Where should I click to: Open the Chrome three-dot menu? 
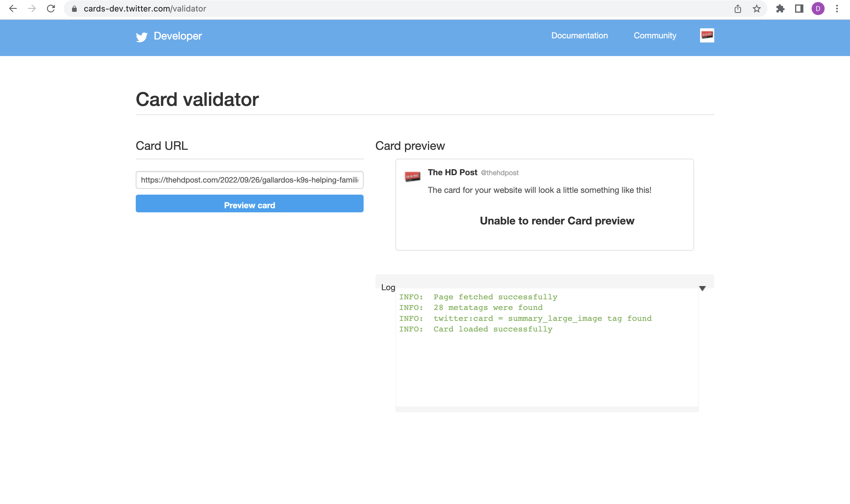pyautogui.click(x=837, y=9)
